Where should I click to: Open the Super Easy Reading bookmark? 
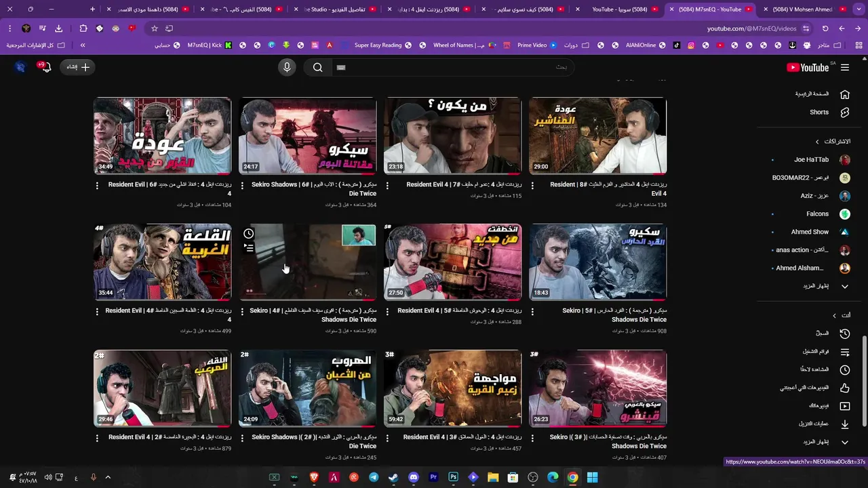point(383,45)
